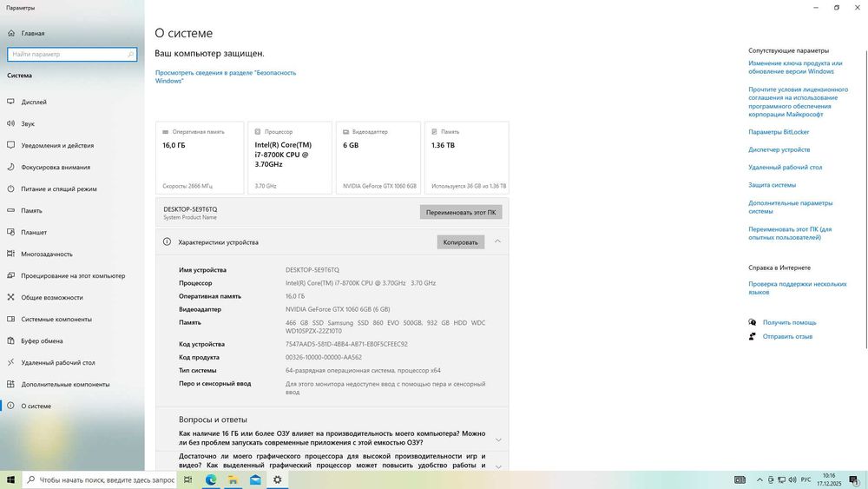
Task: Click the РУС language indicator
Action: point(806,479)
